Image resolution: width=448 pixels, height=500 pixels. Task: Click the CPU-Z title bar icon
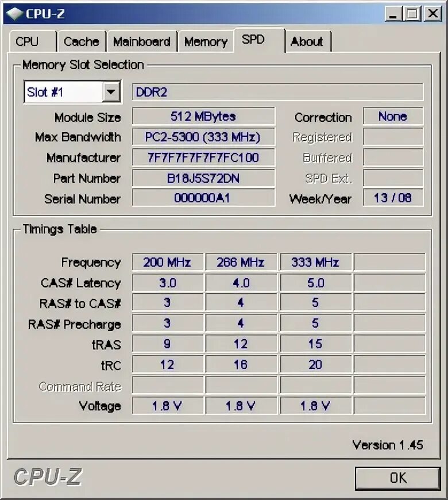point(14,14)
